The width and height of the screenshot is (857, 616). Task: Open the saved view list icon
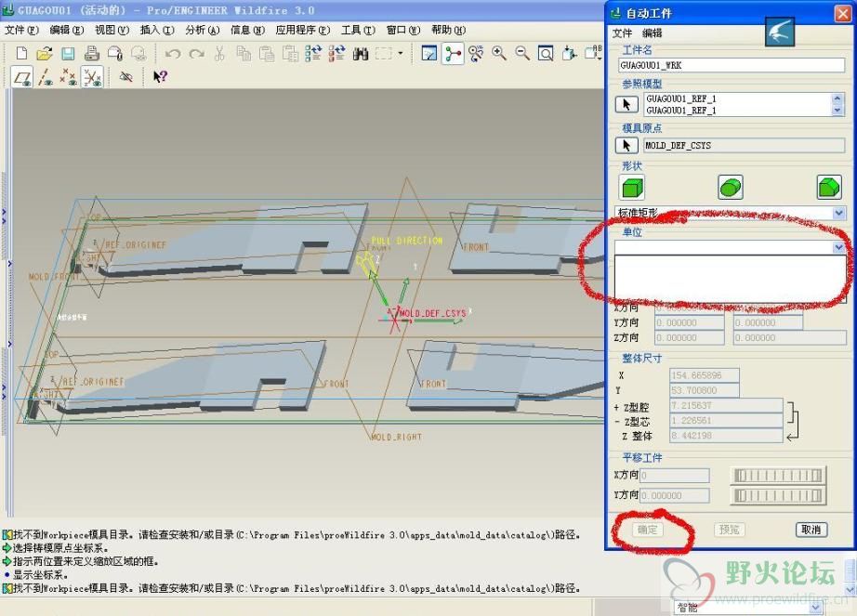[593, 52]
